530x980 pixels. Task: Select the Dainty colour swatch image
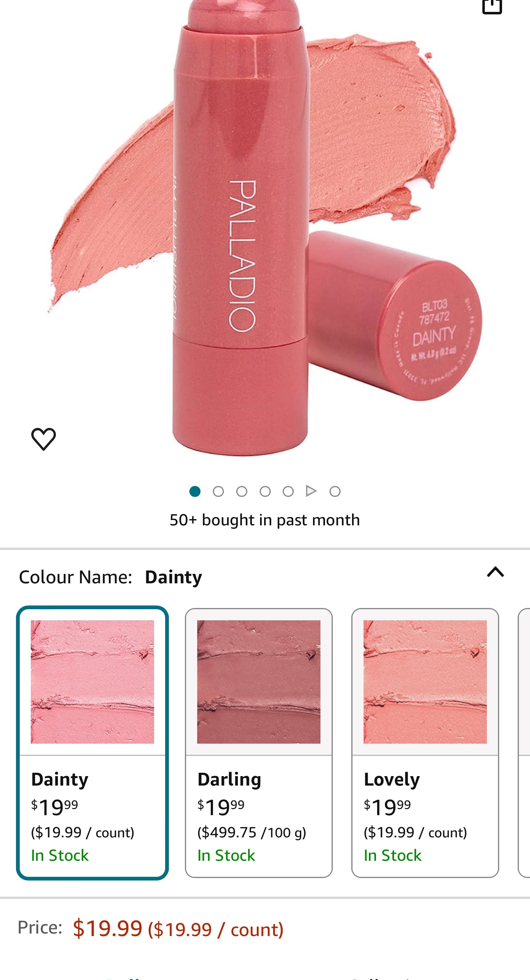(x=92, y=682)
